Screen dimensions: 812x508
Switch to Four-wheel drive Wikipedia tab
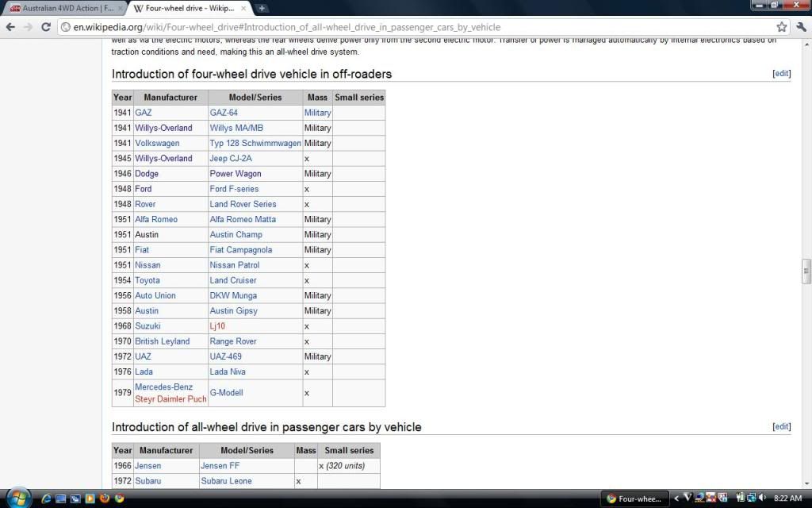coord(189,8)
